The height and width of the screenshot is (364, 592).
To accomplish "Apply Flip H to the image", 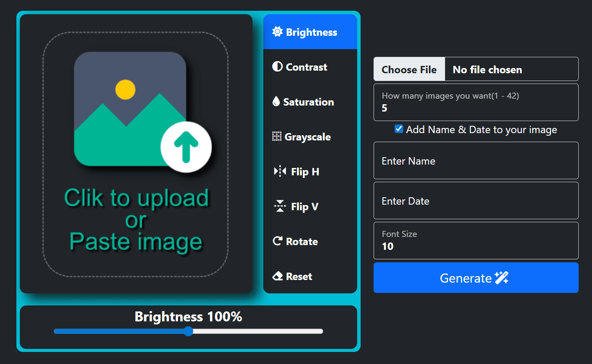I will point(310,171).
